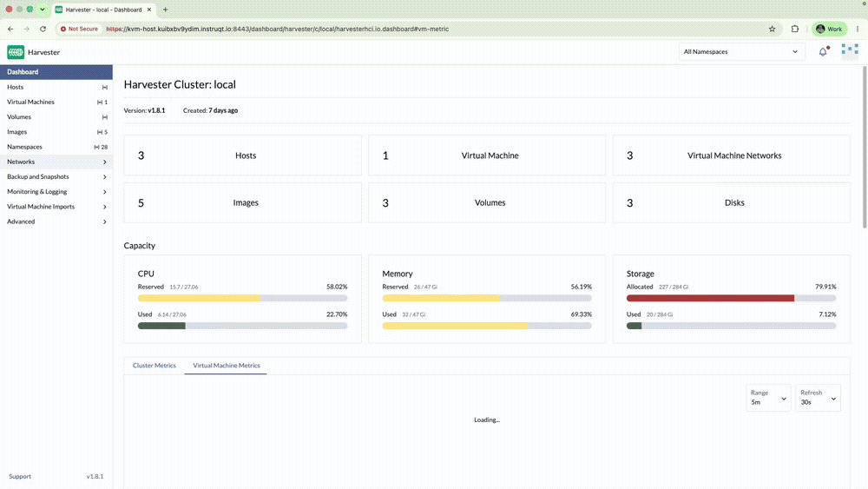Open Images in the sidebar
This screenshot has width=868, height=489.
click(x=56, y=132)
